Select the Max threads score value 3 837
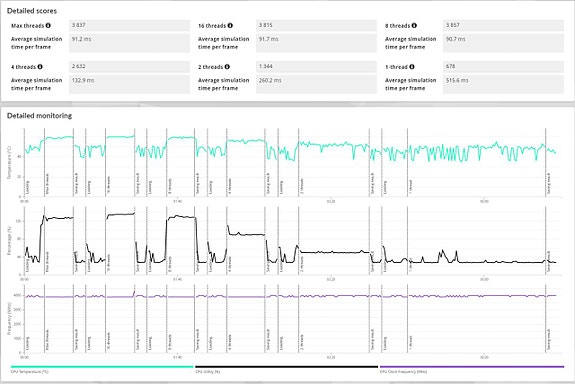575x384 pixels. (x=129, y=25)
